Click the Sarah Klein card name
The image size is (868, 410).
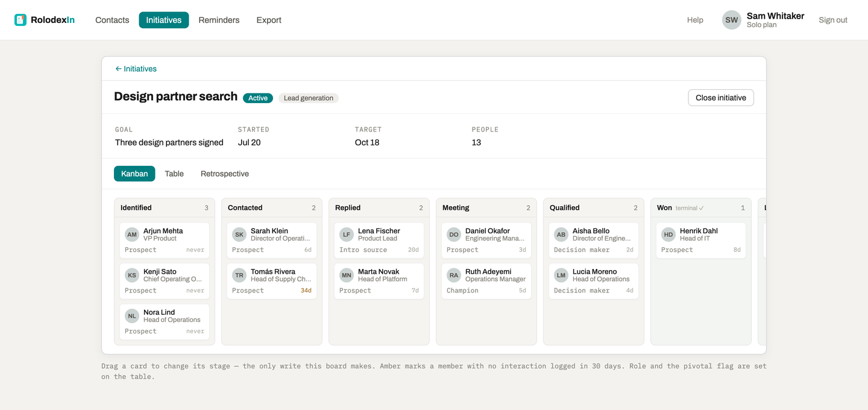coord(269,231)
